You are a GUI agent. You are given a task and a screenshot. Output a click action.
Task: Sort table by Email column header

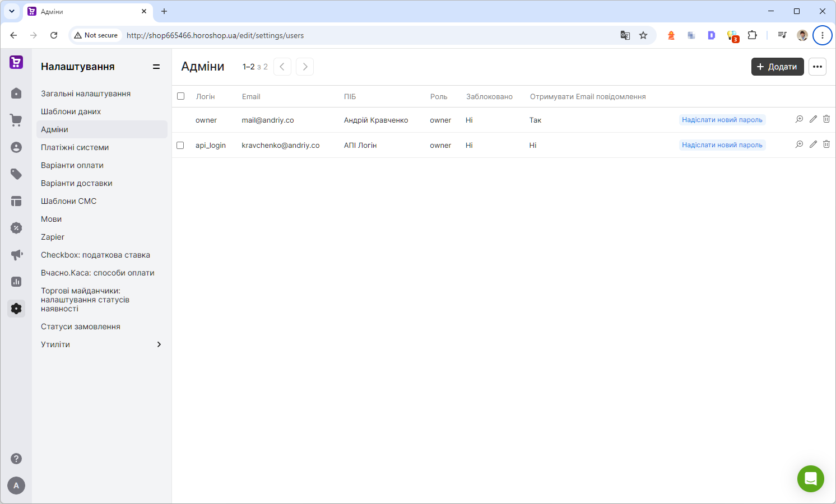251,96
